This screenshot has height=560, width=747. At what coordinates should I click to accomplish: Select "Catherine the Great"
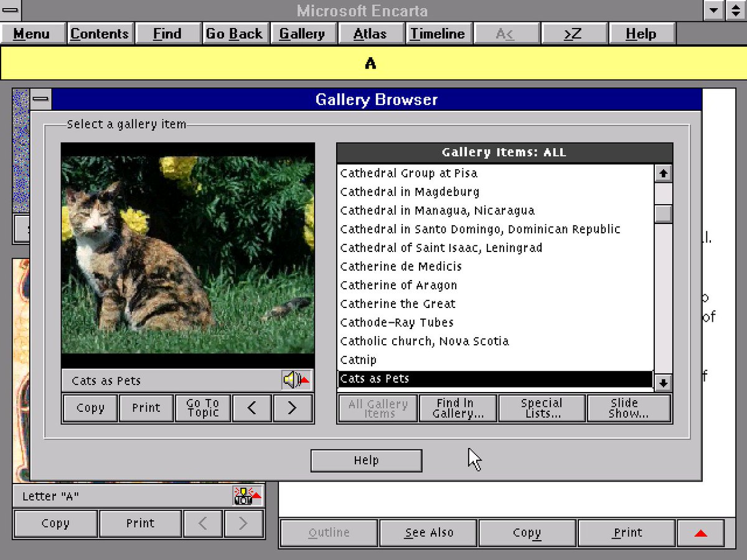coord(496,304)
